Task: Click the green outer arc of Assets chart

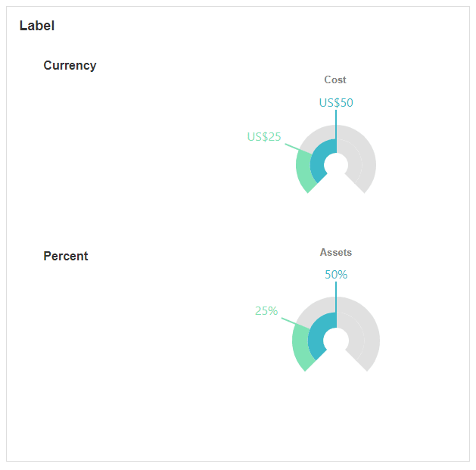Action: click(x=301, y=347)
